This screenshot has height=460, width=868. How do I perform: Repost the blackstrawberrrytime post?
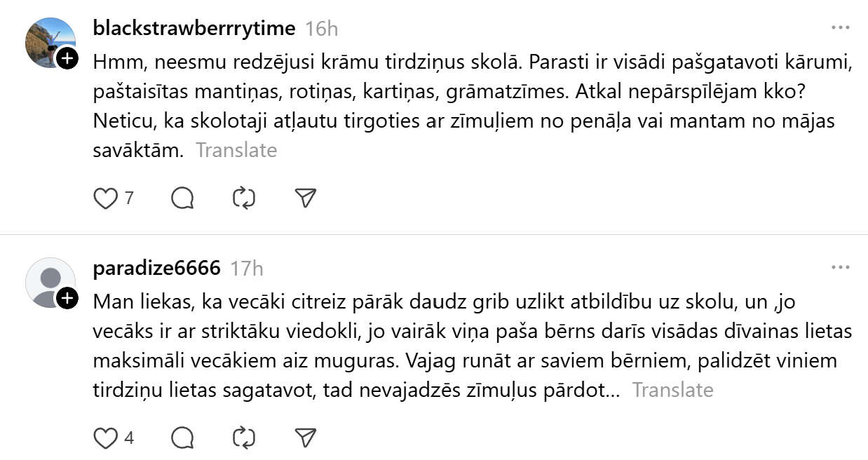(x=243, y=199)
